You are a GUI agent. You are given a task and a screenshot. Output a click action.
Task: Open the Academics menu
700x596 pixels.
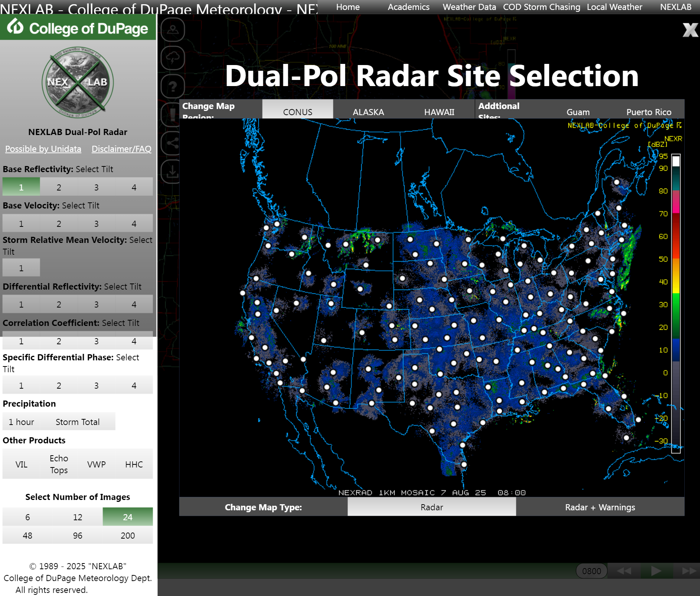point(408,7)
